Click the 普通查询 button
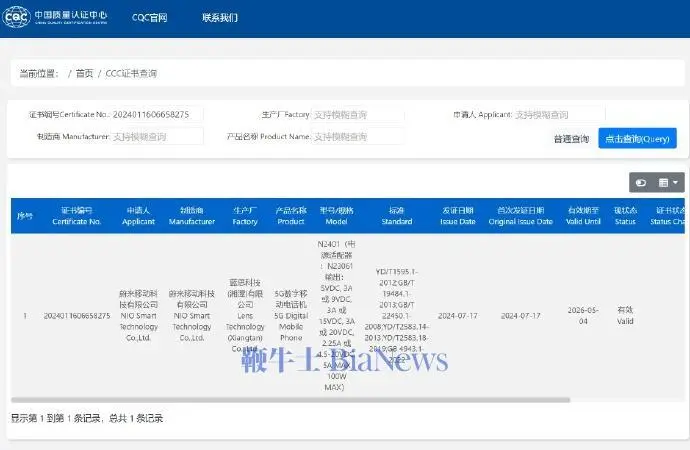The image size is (690, 450). point(571,139)
